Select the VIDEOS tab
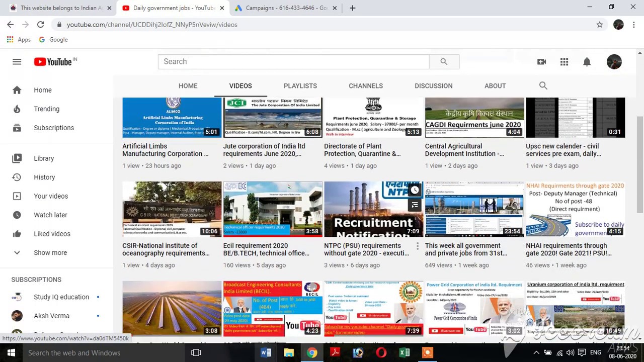Image resolution: width=644 pixels, height=362 pixels. point(240,85)
